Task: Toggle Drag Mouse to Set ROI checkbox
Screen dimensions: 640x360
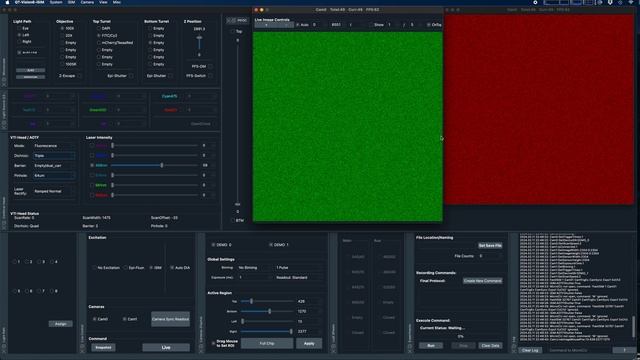Action: tap(213, 343)
